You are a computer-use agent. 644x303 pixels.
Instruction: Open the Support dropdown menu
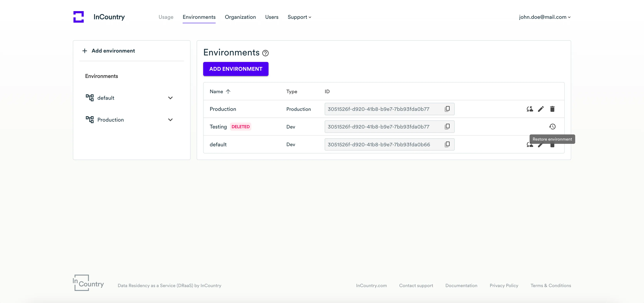[x=299, y=17]
